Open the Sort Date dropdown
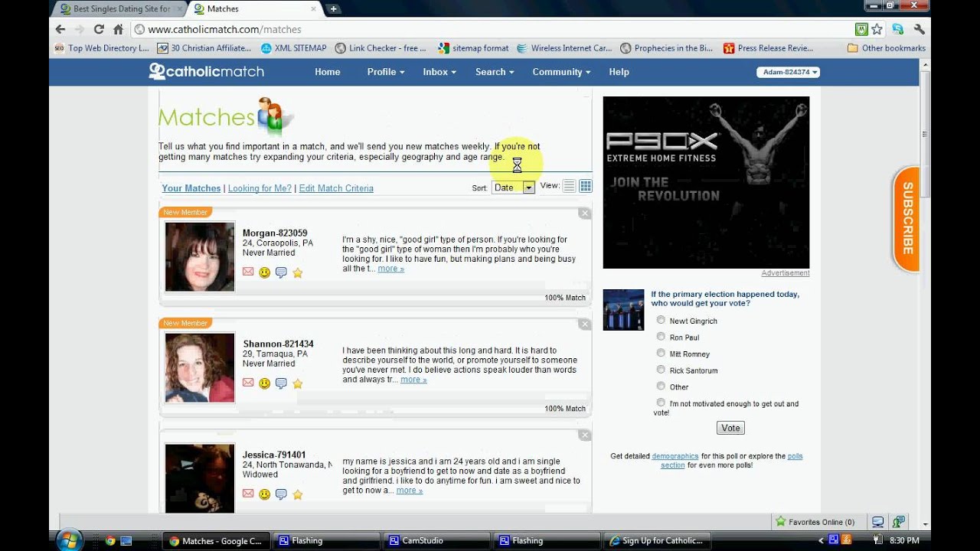 [x=513, y=187]
